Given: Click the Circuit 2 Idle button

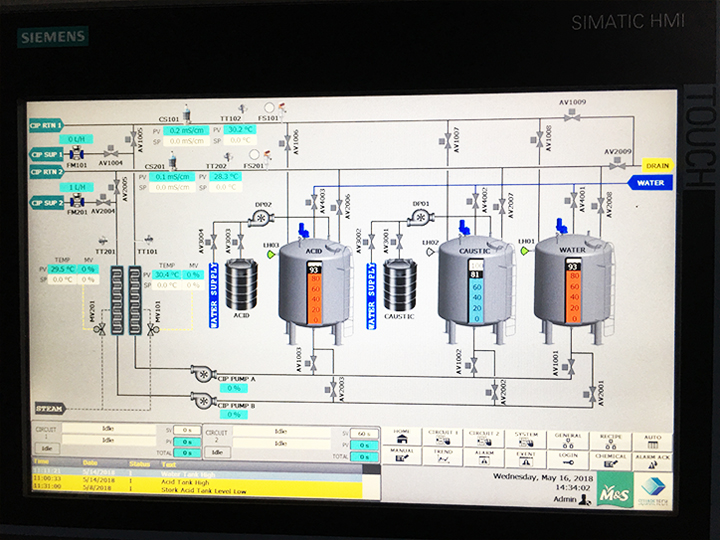Looking at the screenshot, I should point(218,452).
